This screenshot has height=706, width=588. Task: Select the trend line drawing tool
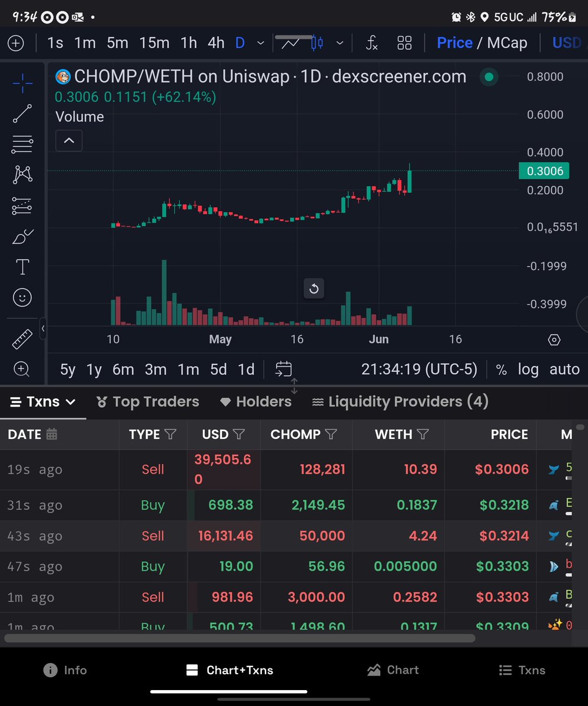(22, 113)
